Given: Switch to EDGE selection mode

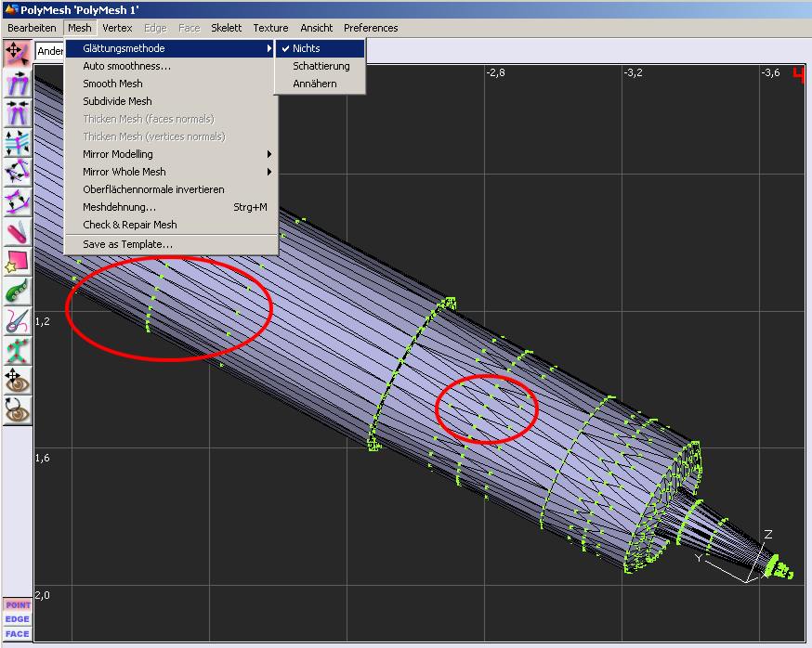Looking at the screenshot, I should click(18, 619).
